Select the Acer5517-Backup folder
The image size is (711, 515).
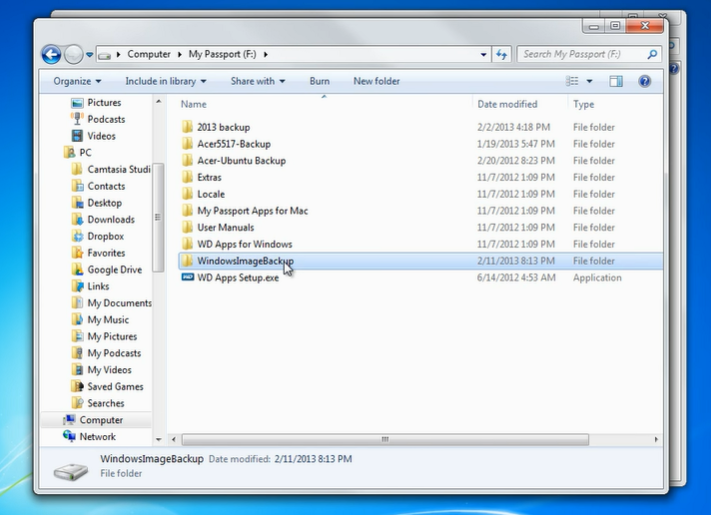pyautogui.click(x=234, y=144)
